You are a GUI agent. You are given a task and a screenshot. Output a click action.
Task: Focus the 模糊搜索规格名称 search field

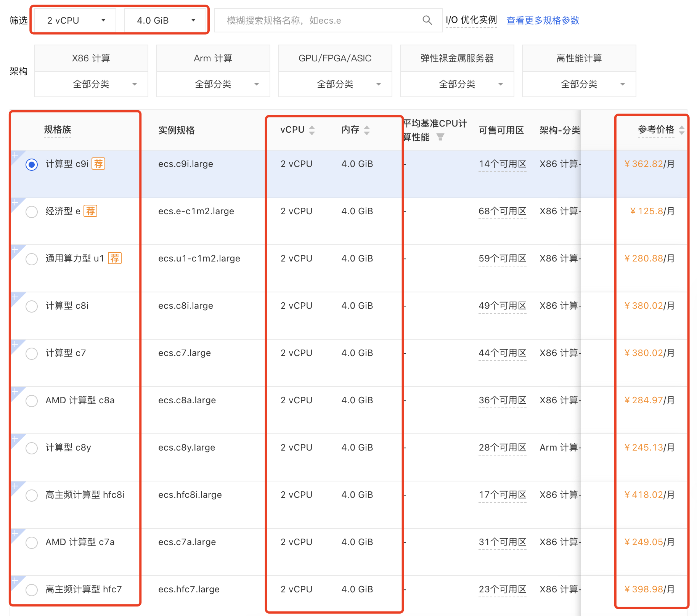328,20
